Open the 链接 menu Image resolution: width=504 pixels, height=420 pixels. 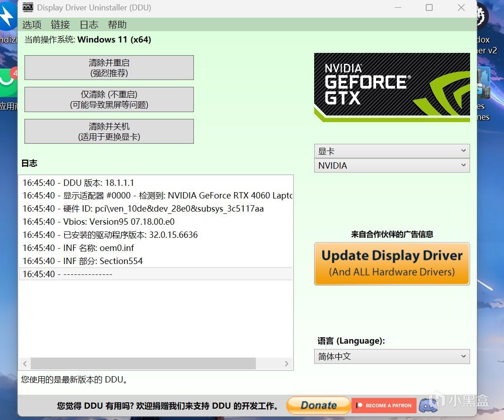(x=60, y=25)
